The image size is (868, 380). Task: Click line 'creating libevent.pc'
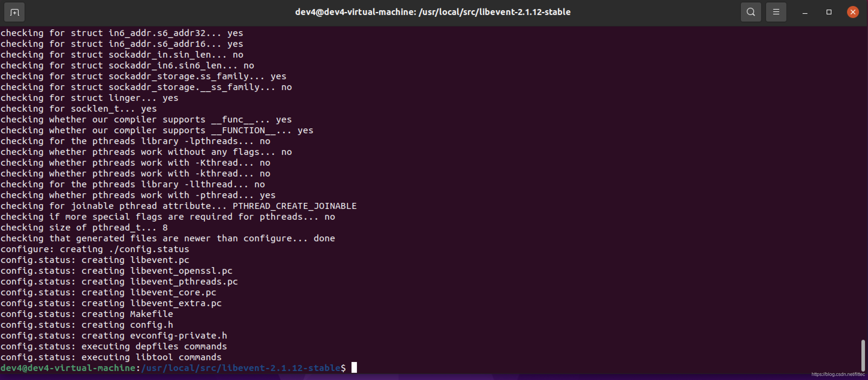[95, 260]
